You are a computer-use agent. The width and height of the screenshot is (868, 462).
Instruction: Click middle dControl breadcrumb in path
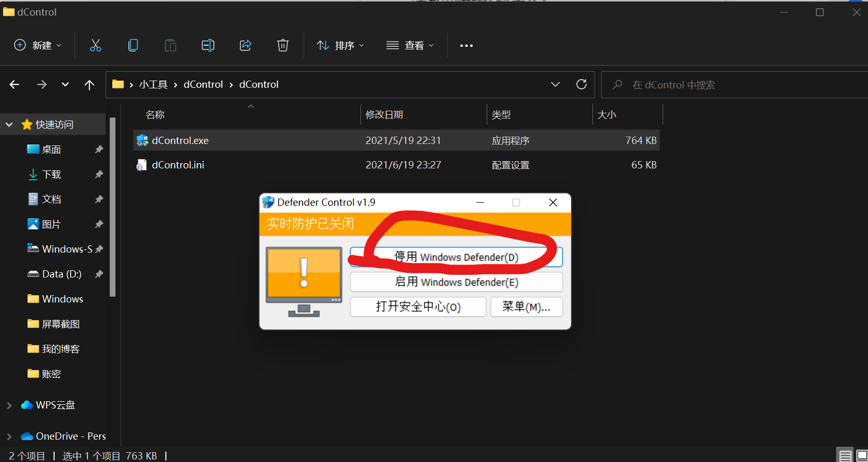click(203, 85)
